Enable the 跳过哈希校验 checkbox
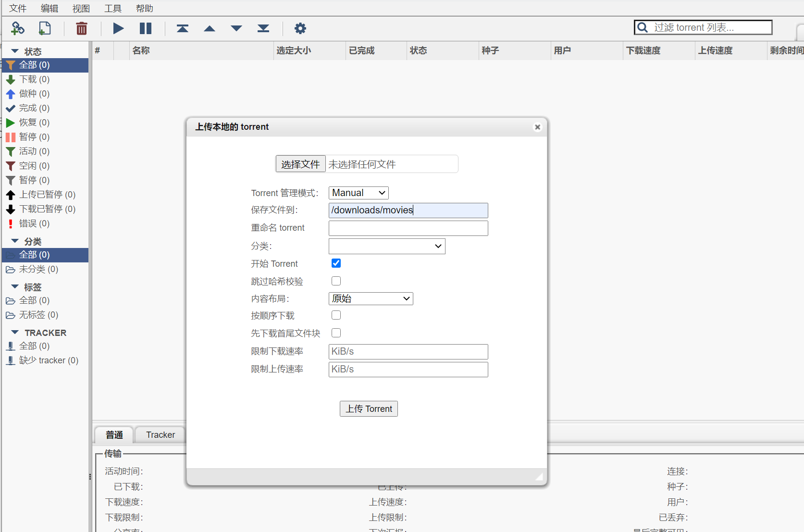The width and height of the screenshot is (804, 532). click(336, 281)
